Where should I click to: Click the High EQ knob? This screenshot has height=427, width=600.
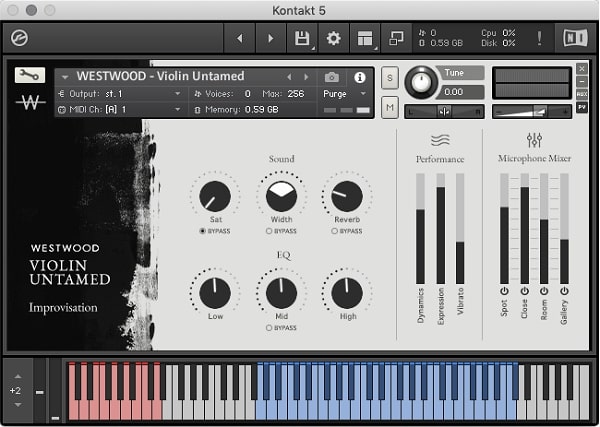(347, 293)
